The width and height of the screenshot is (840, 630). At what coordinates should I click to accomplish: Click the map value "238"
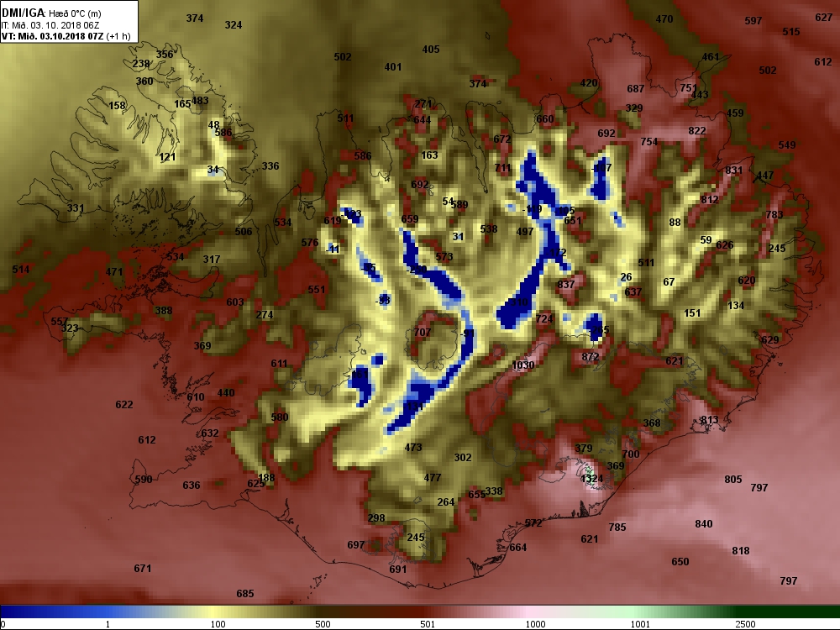tap(141, 64)
